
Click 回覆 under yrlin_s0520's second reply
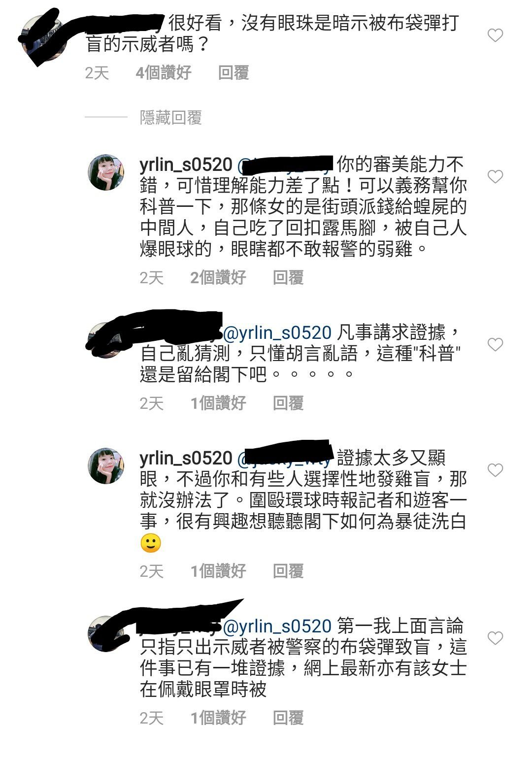pyautogui.click(x=288, y=571)
